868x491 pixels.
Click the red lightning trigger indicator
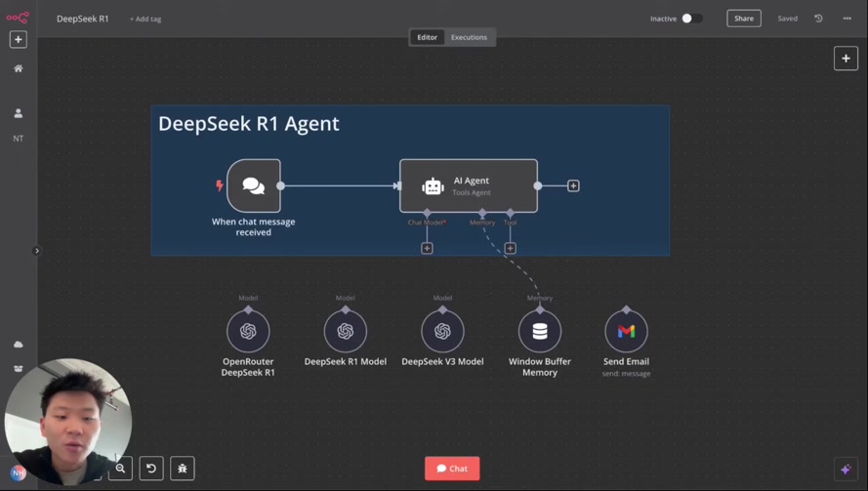(x=220, y=185)
